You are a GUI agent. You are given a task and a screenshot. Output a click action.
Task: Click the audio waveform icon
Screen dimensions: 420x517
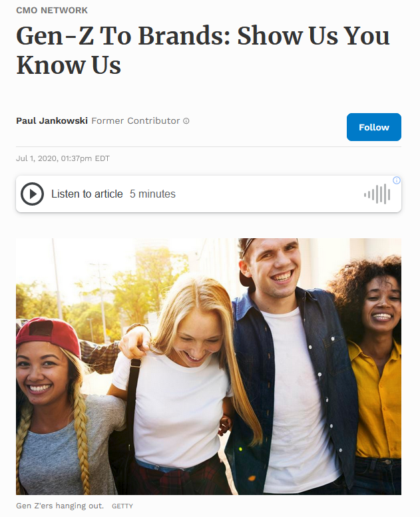point(377,194)
